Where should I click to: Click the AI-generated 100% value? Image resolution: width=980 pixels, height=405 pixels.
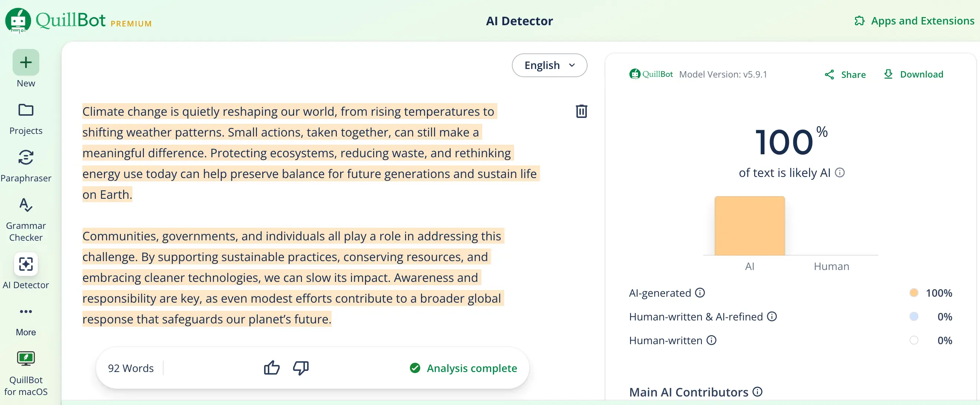click(x=938, y=293)
